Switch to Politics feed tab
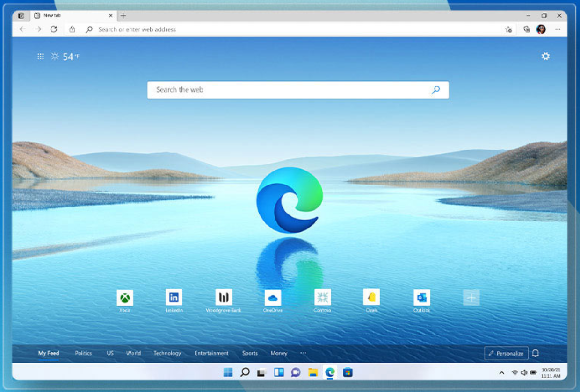 [83, 353]
